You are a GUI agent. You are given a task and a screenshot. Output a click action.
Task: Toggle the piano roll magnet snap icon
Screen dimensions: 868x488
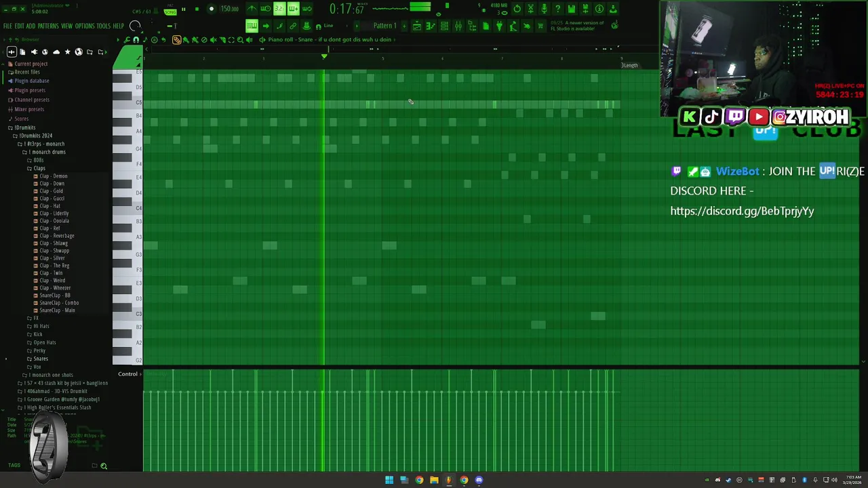136,40
